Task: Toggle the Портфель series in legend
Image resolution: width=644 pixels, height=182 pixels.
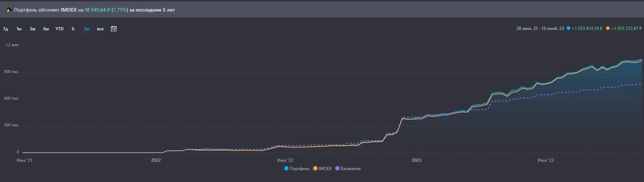Action: (x=297, y=169)
